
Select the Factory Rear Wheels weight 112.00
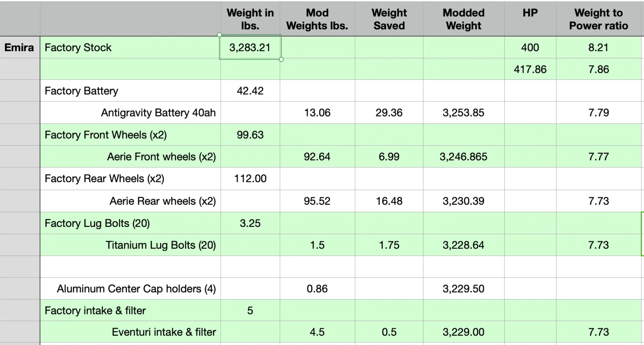point(250,179)
